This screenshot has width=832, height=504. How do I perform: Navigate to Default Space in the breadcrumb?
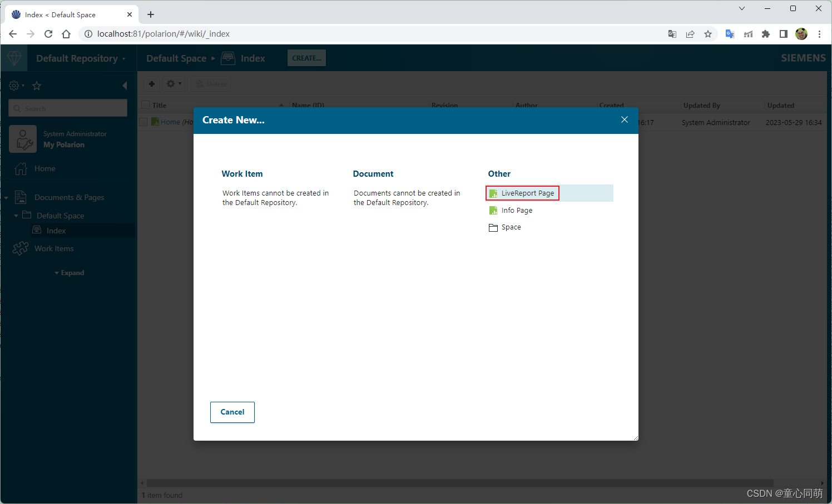[176, 58]
